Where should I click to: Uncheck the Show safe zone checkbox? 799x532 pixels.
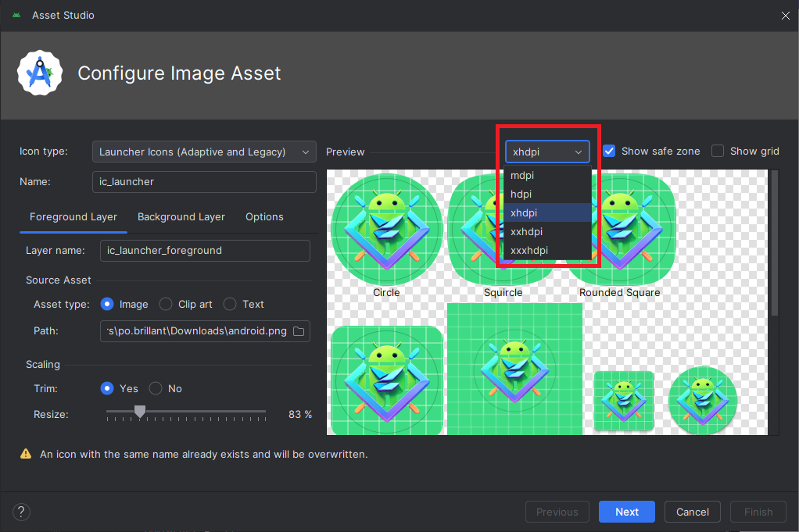pos(609,152)
